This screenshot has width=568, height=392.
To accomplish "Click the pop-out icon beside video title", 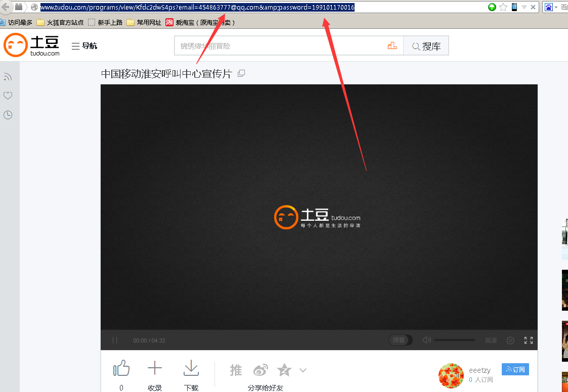I will (x=241, y=73).
